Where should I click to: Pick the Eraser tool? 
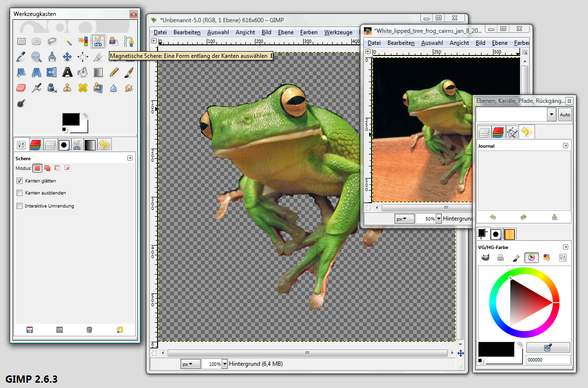[21, 88]
